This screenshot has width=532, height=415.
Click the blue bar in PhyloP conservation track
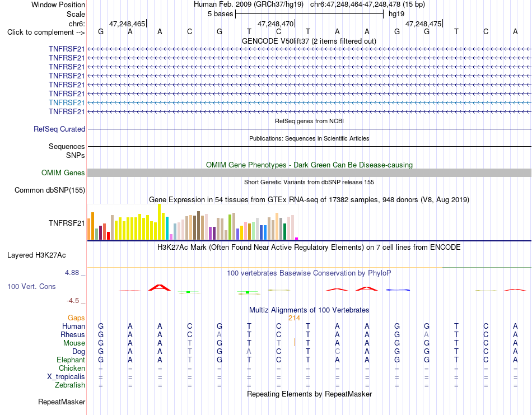(398, 290)
